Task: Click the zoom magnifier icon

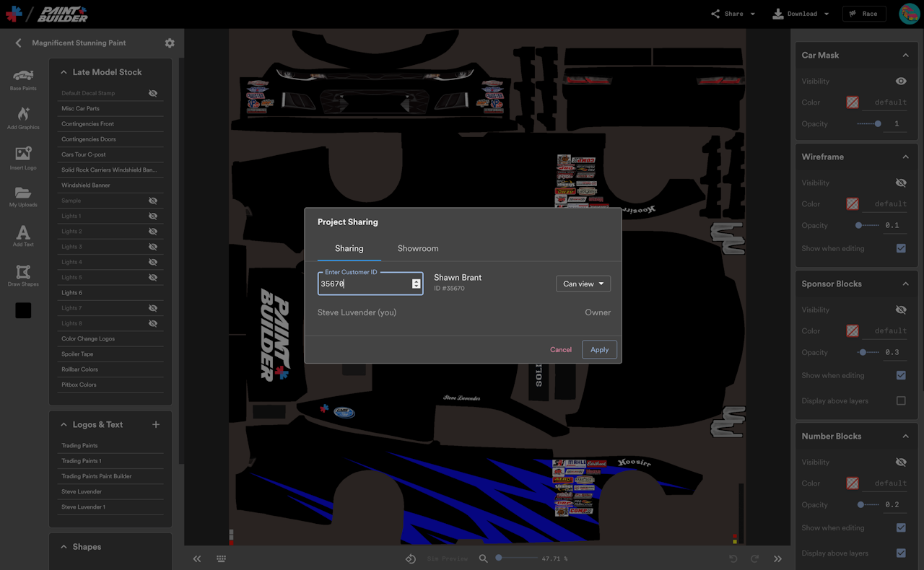Action: click(484, 558)
